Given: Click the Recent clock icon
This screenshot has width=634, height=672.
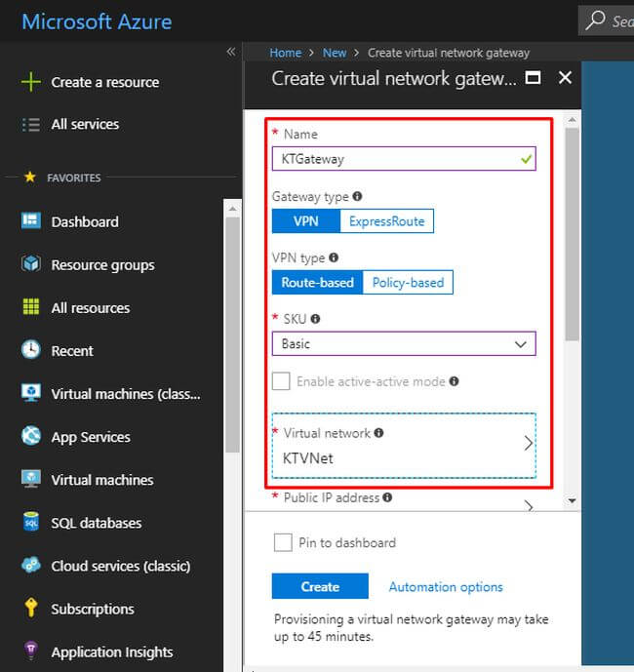Looking at the screenshot, I should (x=31, y=350).
